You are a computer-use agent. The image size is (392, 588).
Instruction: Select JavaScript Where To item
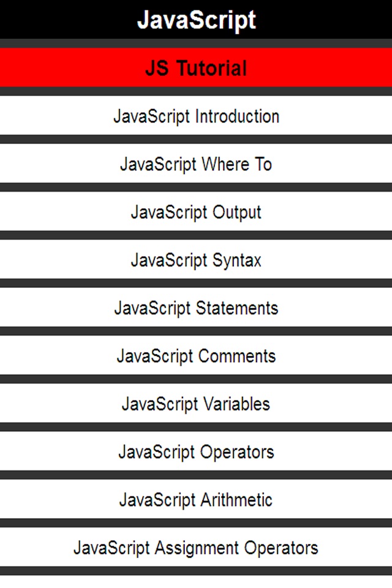pos(196,164)
